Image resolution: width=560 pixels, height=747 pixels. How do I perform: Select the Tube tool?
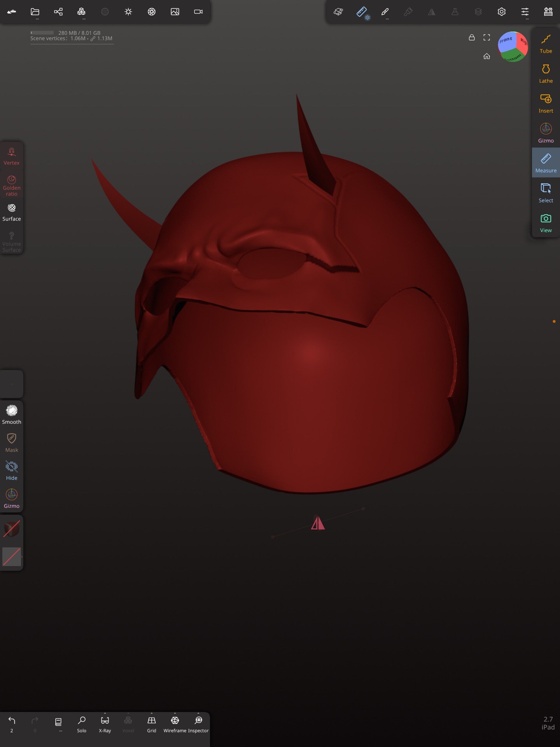point(545,43)
